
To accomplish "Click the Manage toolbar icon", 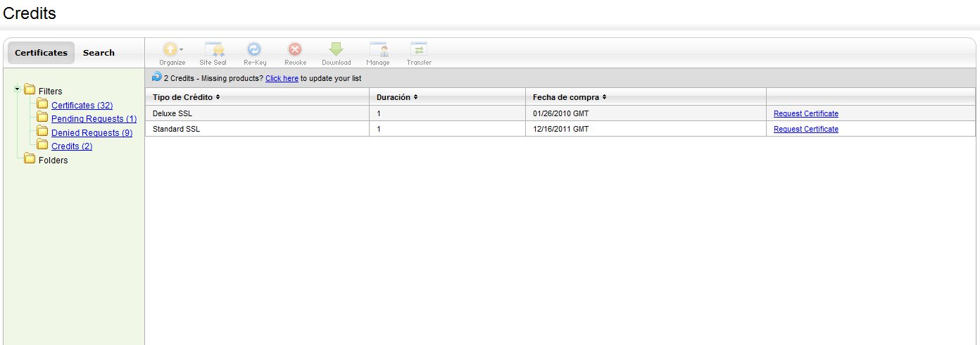I will pyautogui.click(x=378, y=50).
